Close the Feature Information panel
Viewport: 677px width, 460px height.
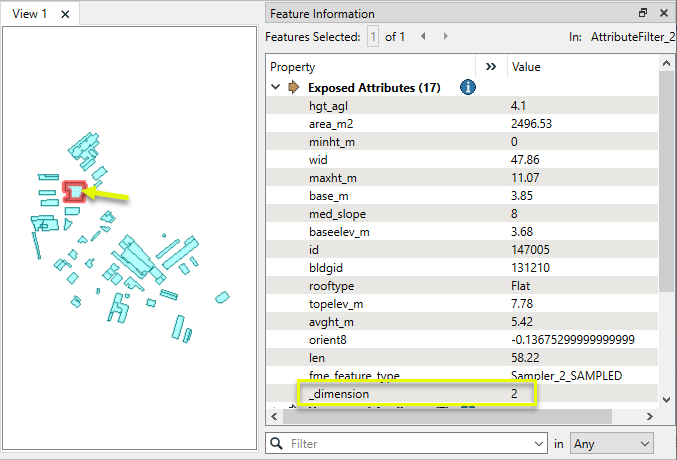(x=663, y=14)
